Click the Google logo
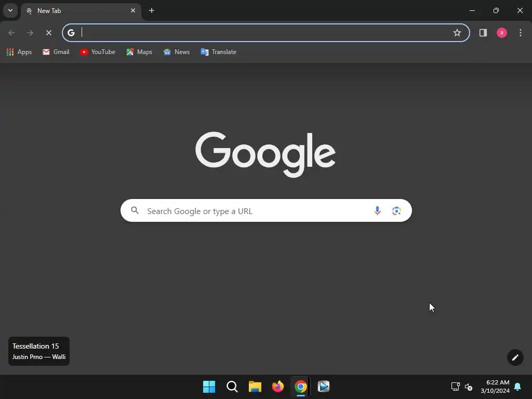532x399 pixels. click(x=265, y=154)
